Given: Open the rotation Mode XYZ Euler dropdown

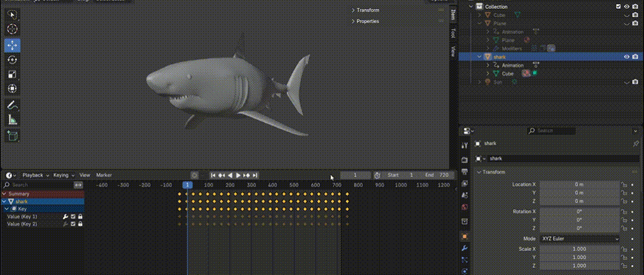Looking at the screenshot, I should coord(580,239).
